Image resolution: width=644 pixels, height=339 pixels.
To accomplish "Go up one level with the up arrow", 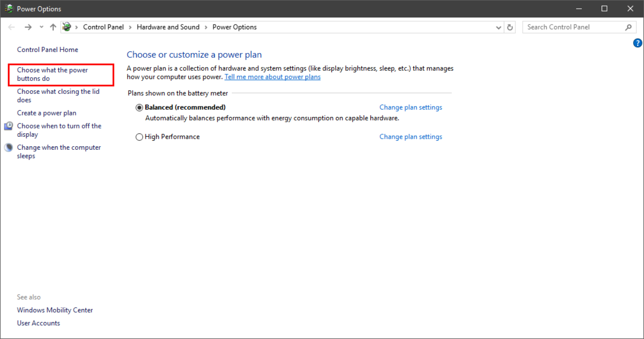I will tap(53, 27).
